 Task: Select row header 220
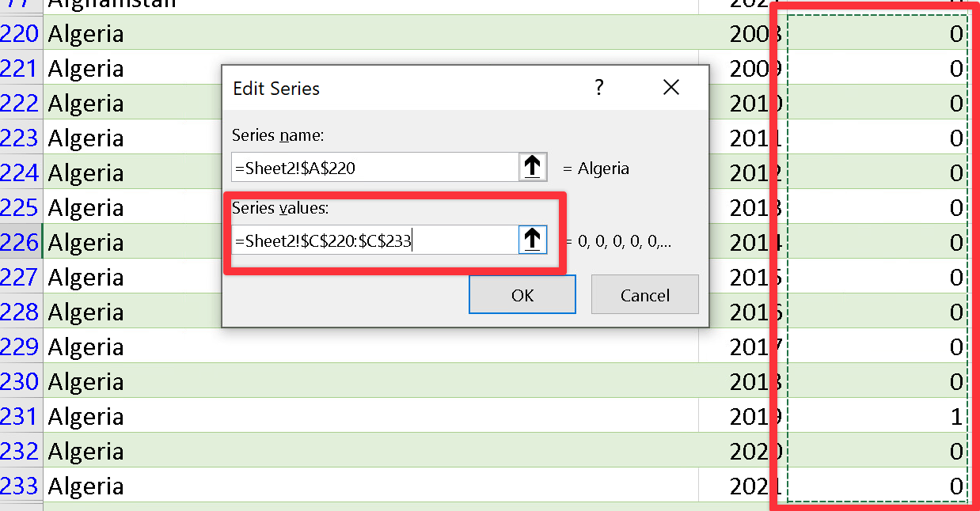click(21, 33)
